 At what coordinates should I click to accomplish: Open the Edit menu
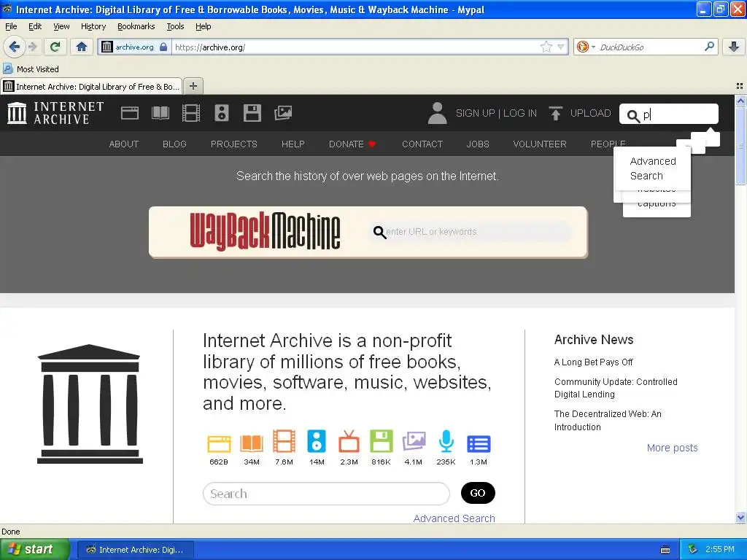click(35, 26)
